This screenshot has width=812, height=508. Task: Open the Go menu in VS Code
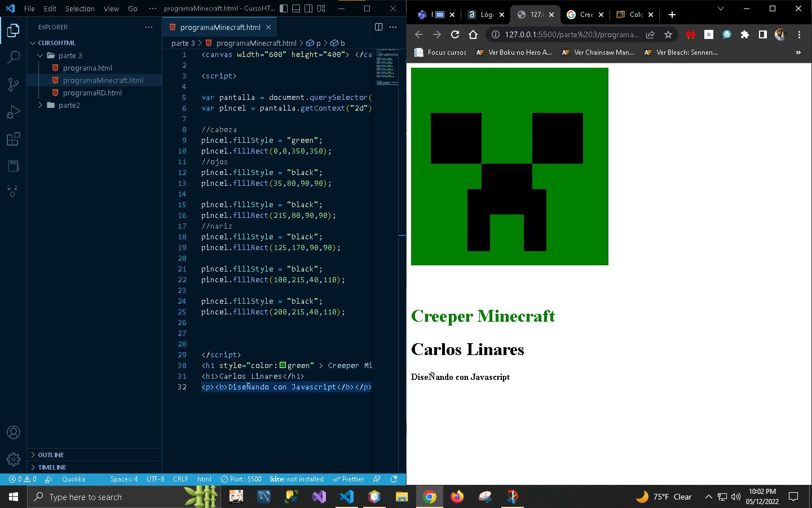coord(133,8)
